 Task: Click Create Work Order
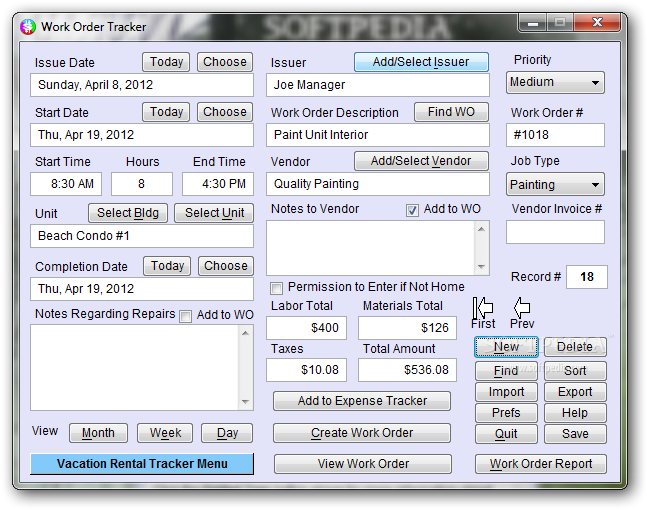362,433
